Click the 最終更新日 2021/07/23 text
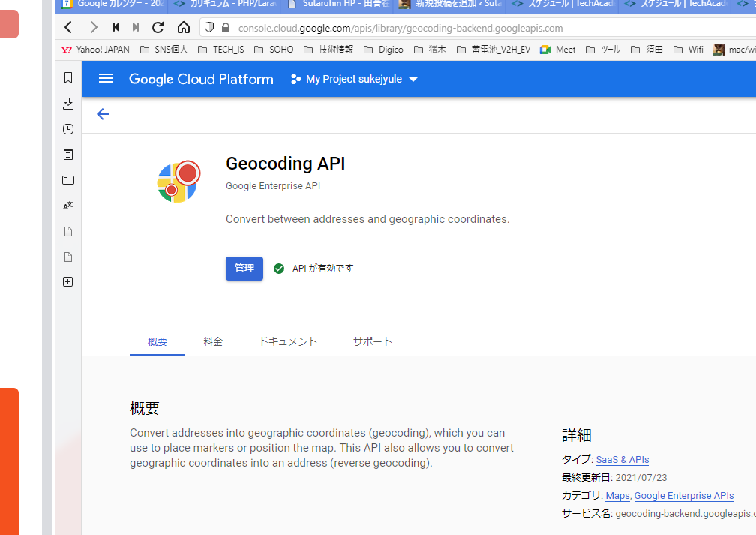The height and width of the screenshot is (535, 756). pos(614,477)
